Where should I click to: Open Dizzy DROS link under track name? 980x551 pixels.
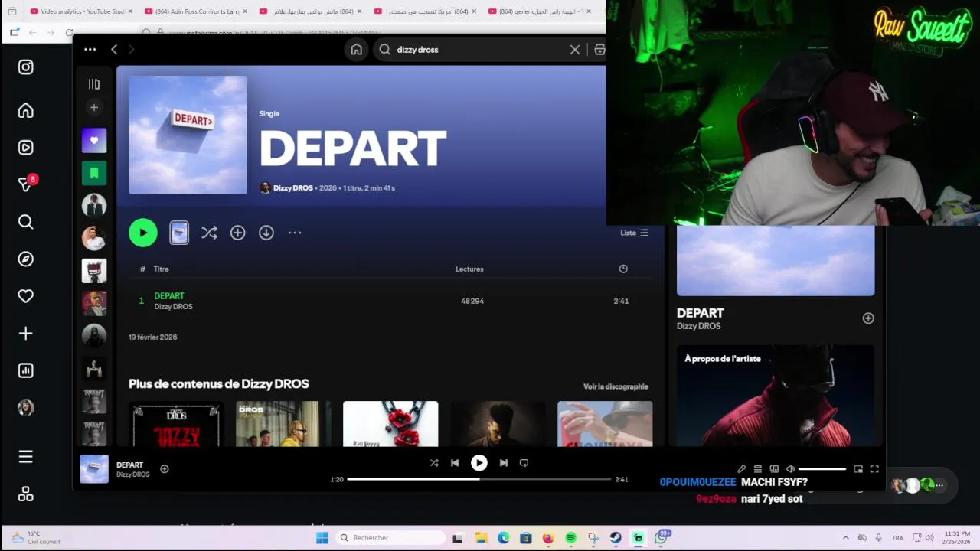pos(173,307)
